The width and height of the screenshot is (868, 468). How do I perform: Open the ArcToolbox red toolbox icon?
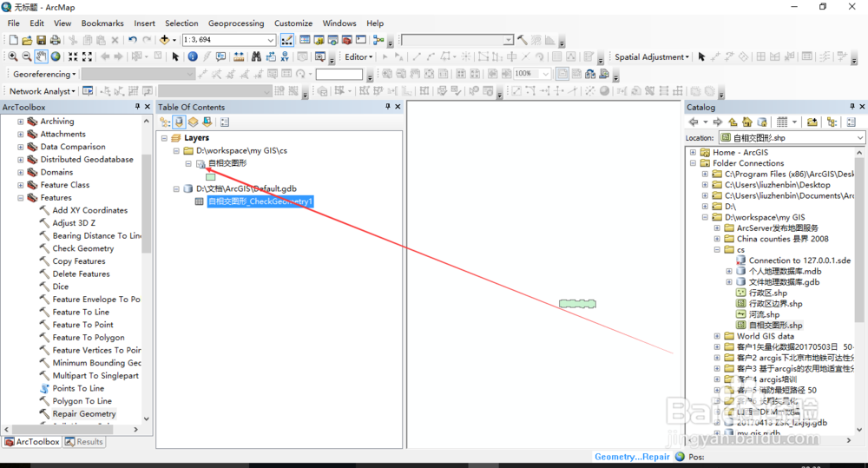(x=346, y=40)
